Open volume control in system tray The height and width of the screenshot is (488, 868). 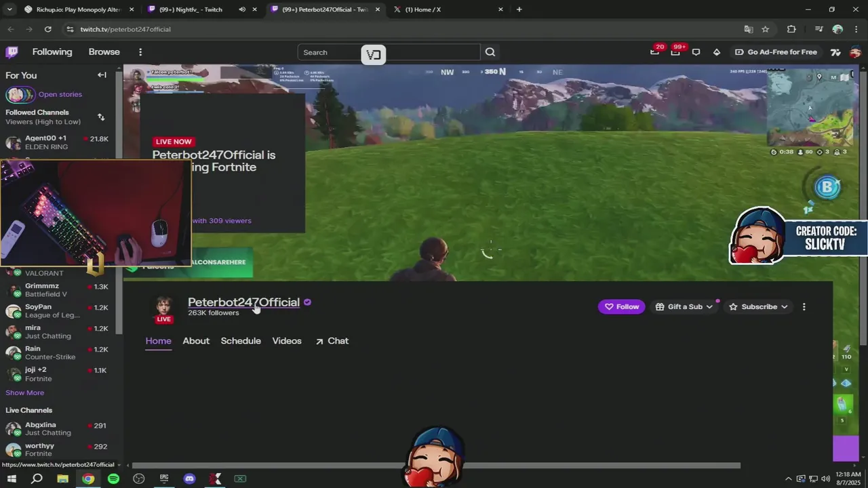826,479
